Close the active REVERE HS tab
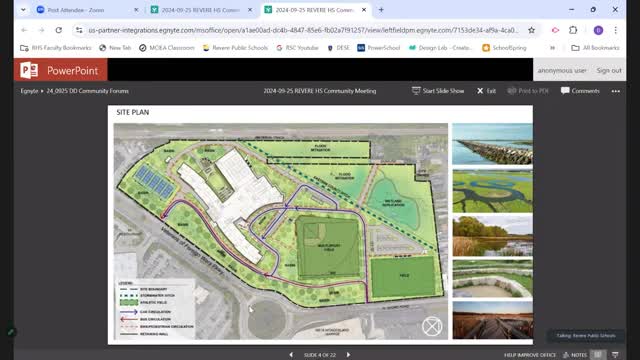 [364, 10]
